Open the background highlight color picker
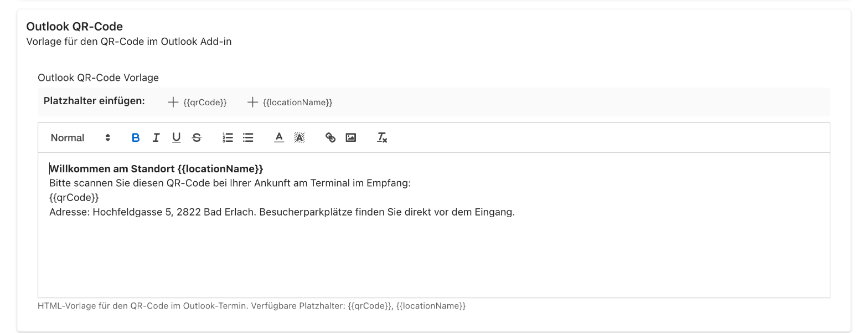 point(299,138)
